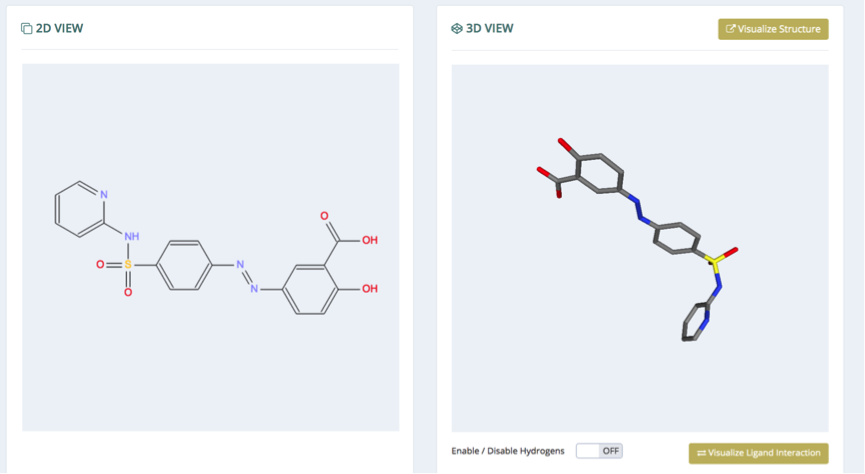Click the yellow sulfur S atom in 2D
This screenshot has height=474, width=865.
coord(128,265)
